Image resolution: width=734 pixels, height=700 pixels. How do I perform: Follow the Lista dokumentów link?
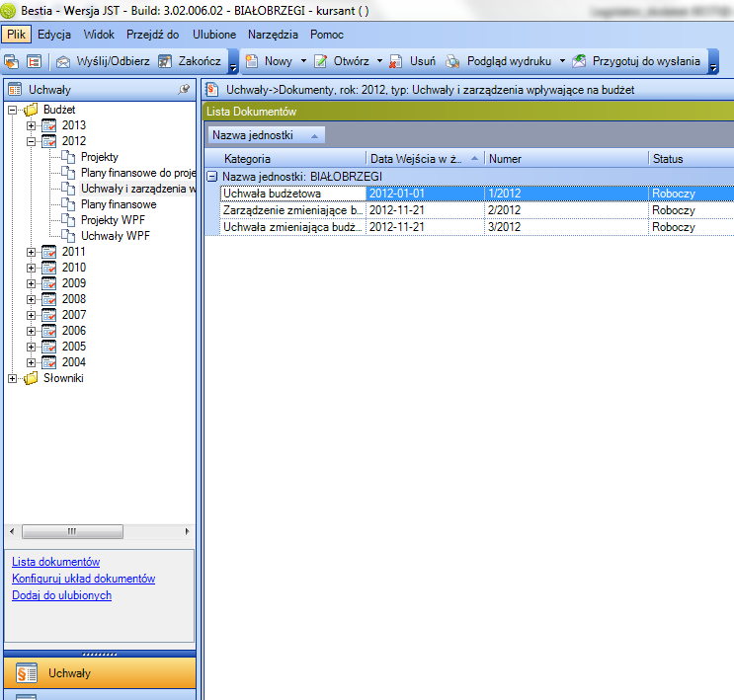(55, 562)
